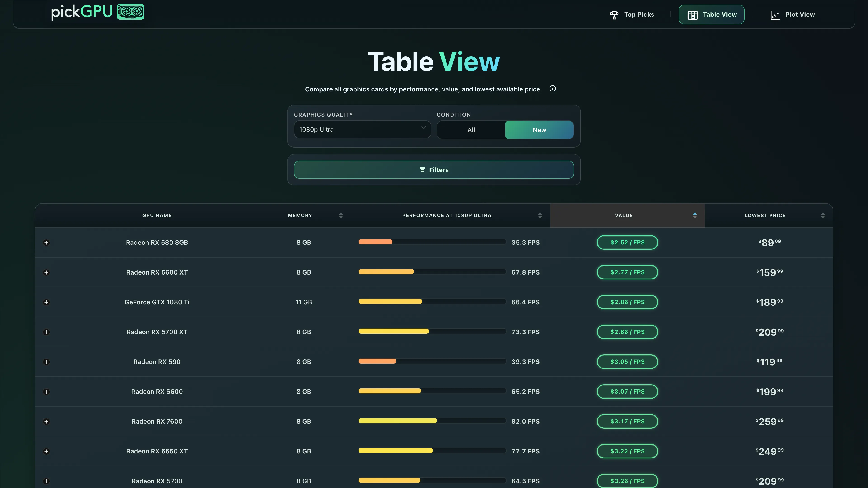The width and height of the screenshot is (868, 488).
Task: Click the trophy icon for Top Picks
Action: [614, 15]
